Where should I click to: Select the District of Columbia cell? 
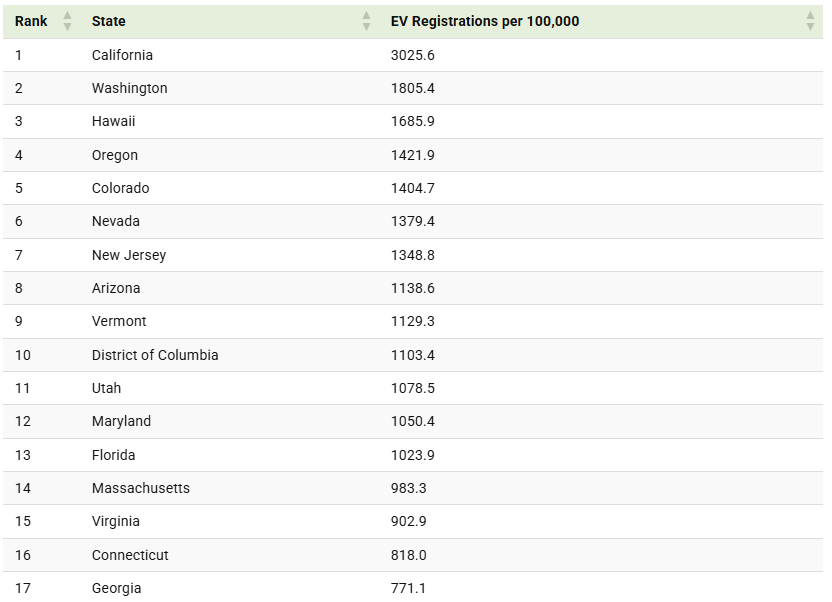[x=155, y=355]
